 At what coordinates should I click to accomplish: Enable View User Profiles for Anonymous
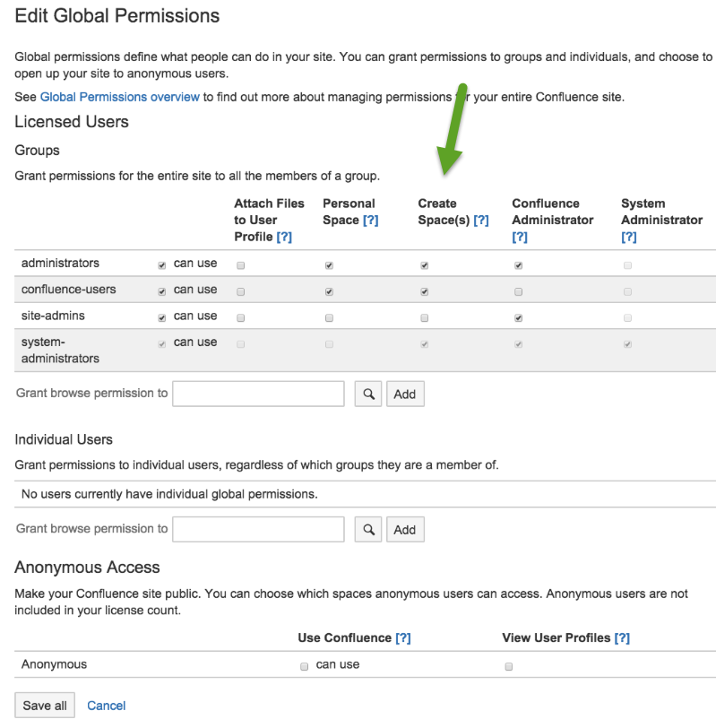(x=509, y=666)
